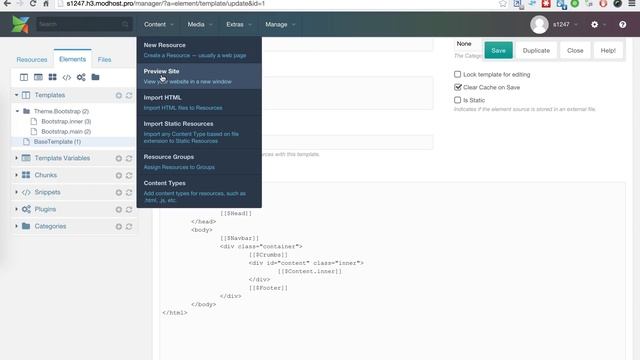This screenshot has width=640, height=360.
Task: Click add icon in Templates row
Action: click(x=119, y=95)
